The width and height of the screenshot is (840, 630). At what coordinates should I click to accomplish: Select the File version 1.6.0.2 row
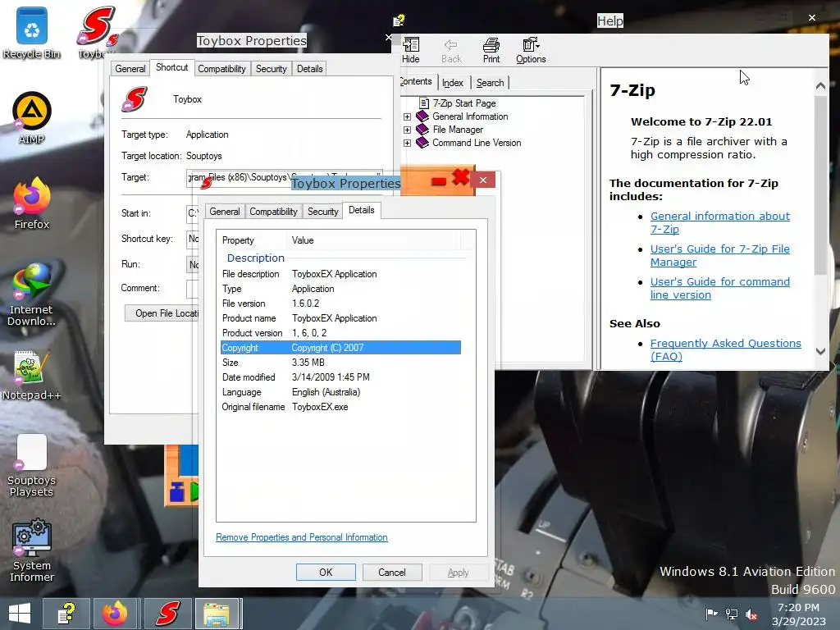coord(340,304)
